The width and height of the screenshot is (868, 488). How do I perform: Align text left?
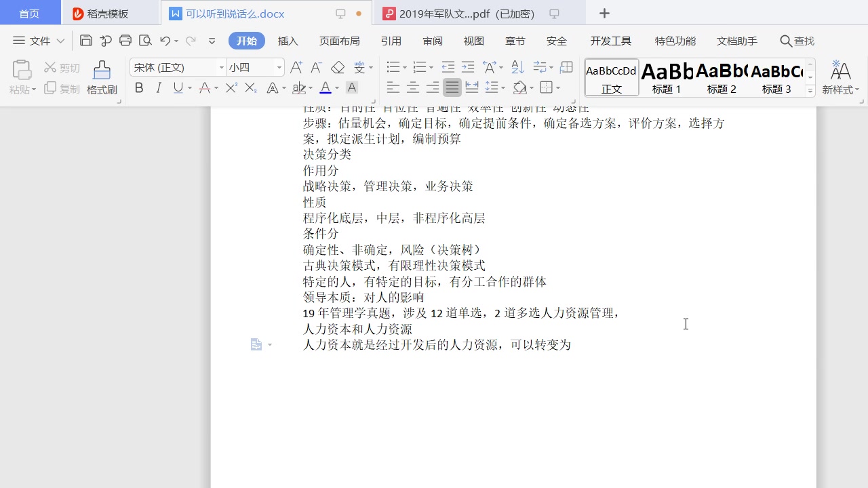pyautogui.click(x=393, y=87)
